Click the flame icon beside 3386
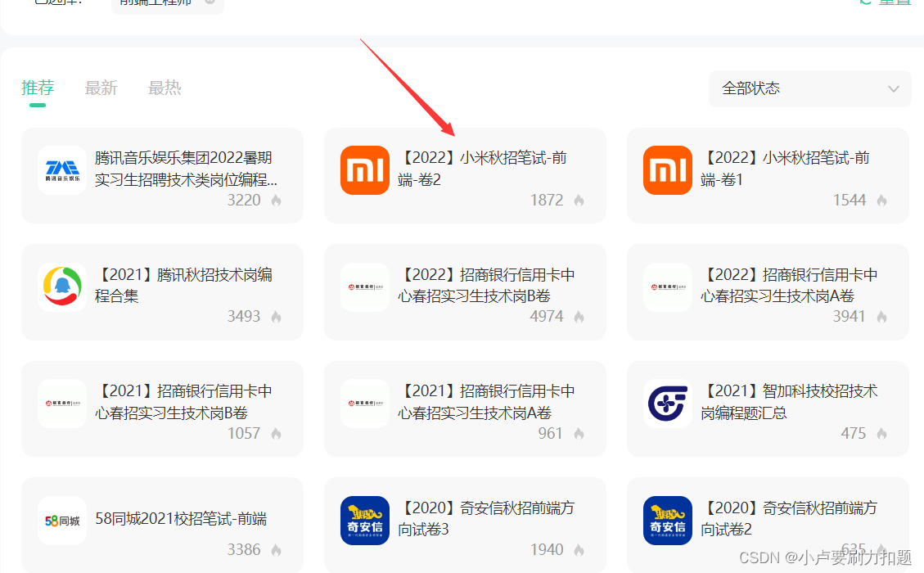This screenshot has height=573, width=924. click(x=277, y=550)
